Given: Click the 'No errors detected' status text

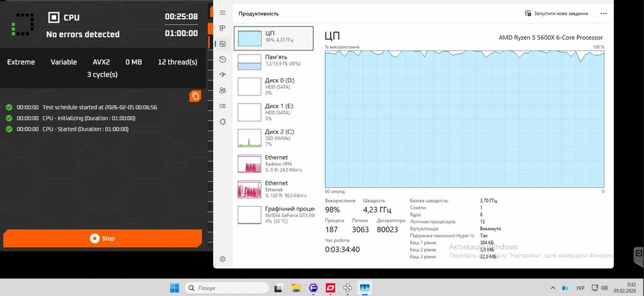Looking at the screenshot, I should point(82,35).
